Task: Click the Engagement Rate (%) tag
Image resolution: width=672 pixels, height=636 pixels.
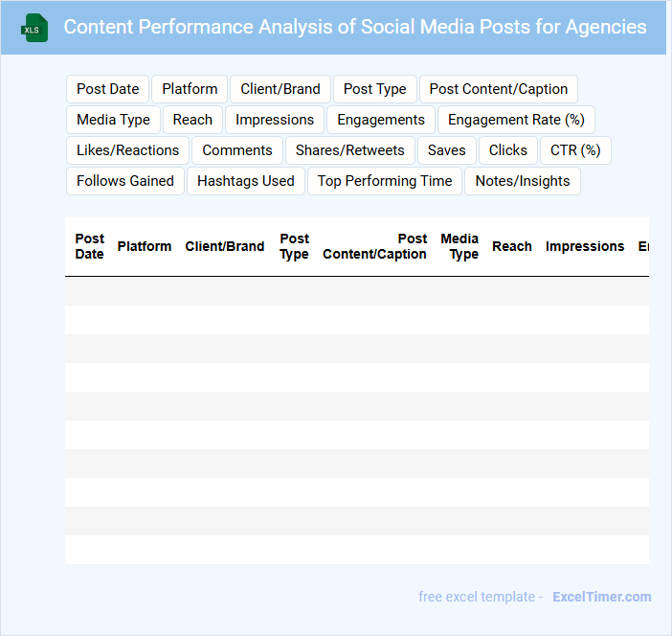Action: pyautogui.click(x=516, y=120)
